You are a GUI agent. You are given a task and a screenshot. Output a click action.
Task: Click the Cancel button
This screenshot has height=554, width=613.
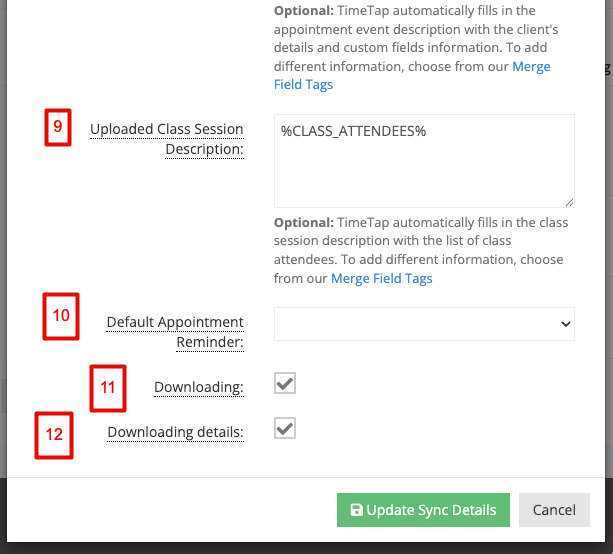554,510
